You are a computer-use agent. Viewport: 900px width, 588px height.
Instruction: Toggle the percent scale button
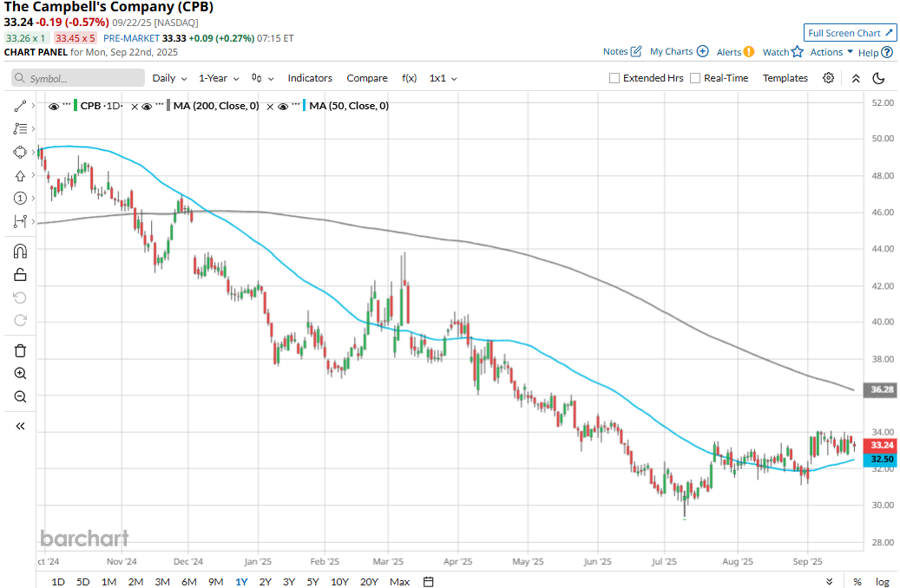click(857, 582)
